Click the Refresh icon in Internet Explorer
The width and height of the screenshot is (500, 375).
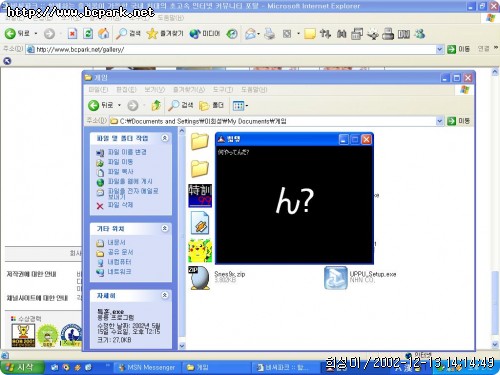[x=88, y=34]
